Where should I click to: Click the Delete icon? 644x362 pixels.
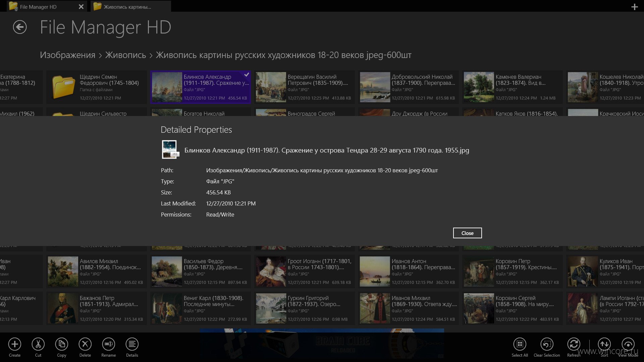click(85, 344)
